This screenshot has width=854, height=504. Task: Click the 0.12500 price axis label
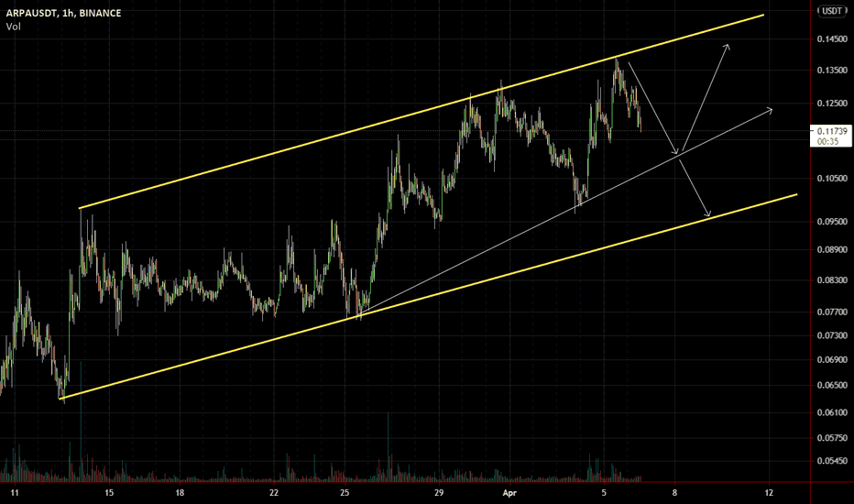(x=832, y=104)
